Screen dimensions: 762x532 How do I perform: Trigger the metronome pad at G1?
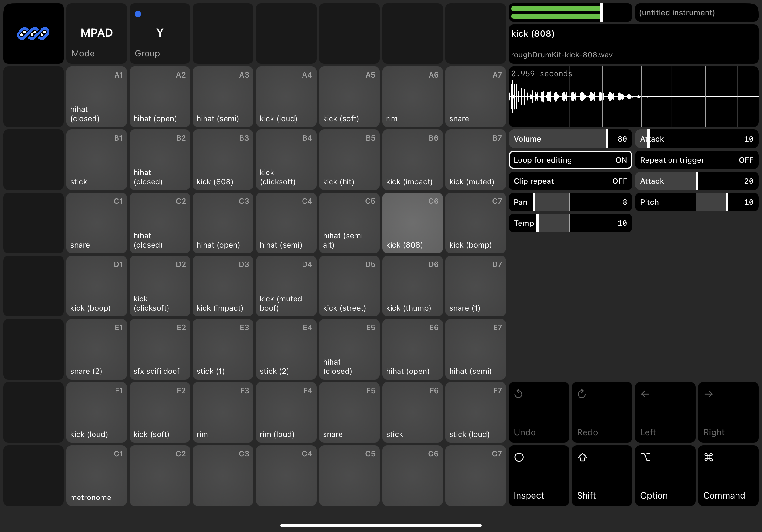(96, 476)
